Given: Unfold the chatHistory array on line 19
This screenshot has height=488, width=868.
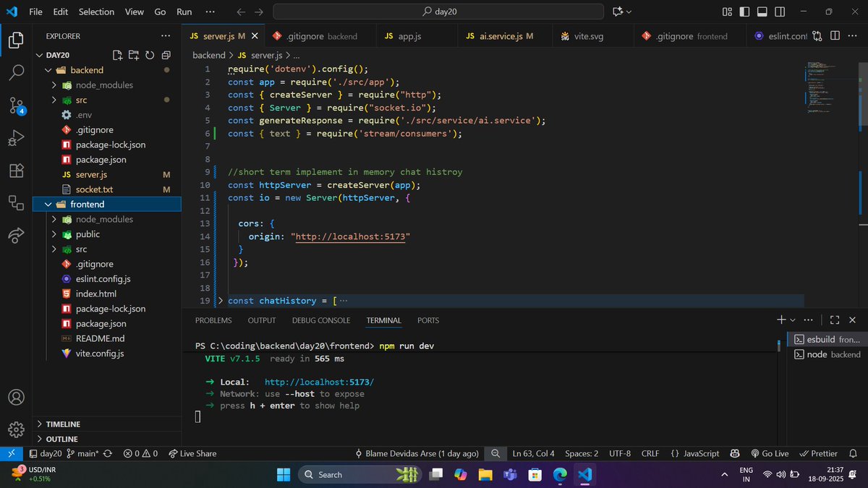Looking at the screenshot, I should pyautogui.click(x=221, y=301).
